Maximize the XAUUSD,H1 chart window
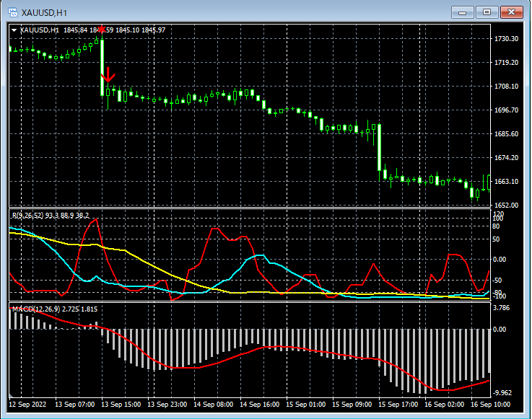The width and height of the screenshot is (532, 419). [487, 12]
